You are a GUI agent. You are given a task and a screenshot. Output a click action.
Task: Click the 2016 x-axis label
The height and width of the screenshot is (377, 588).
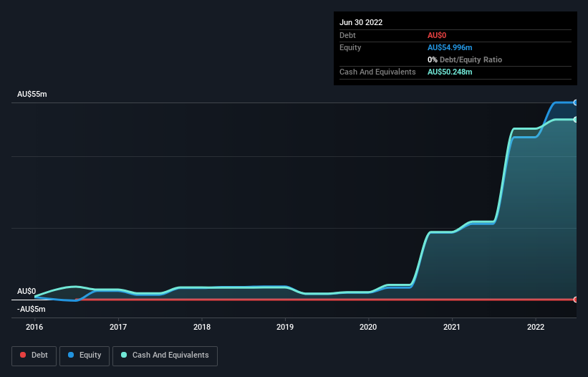click(x=34, y=327)
